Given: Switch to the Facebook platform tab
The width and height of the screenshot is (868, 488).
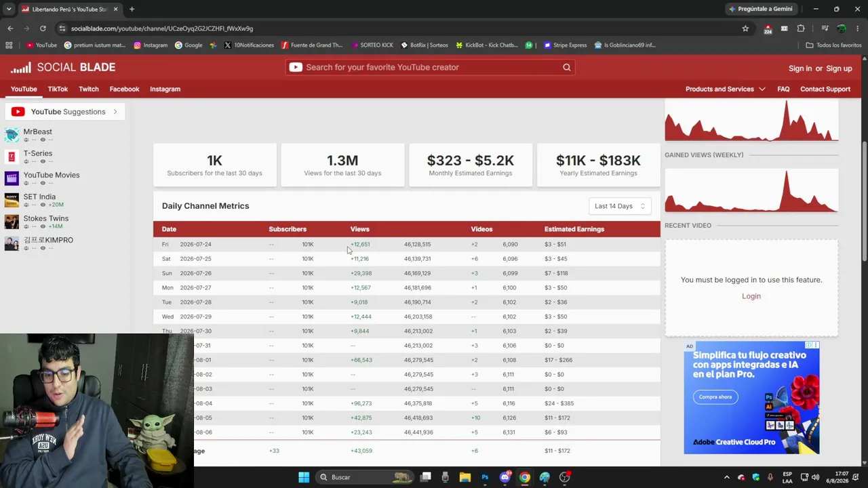Looking at the screenshot, I should pos(124,89).
